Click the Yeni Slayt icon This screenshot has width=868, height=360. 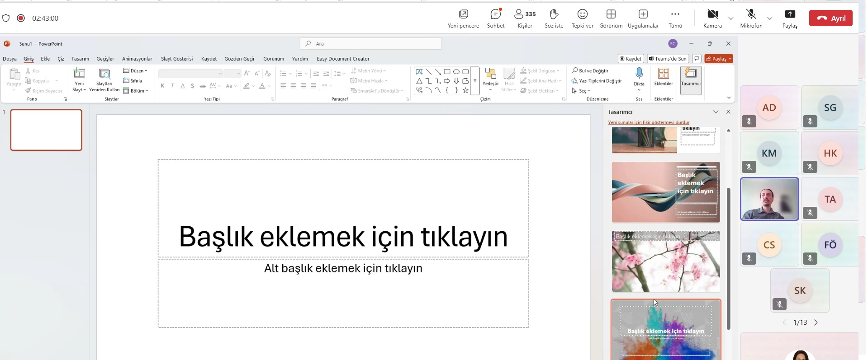click(80, 74)
